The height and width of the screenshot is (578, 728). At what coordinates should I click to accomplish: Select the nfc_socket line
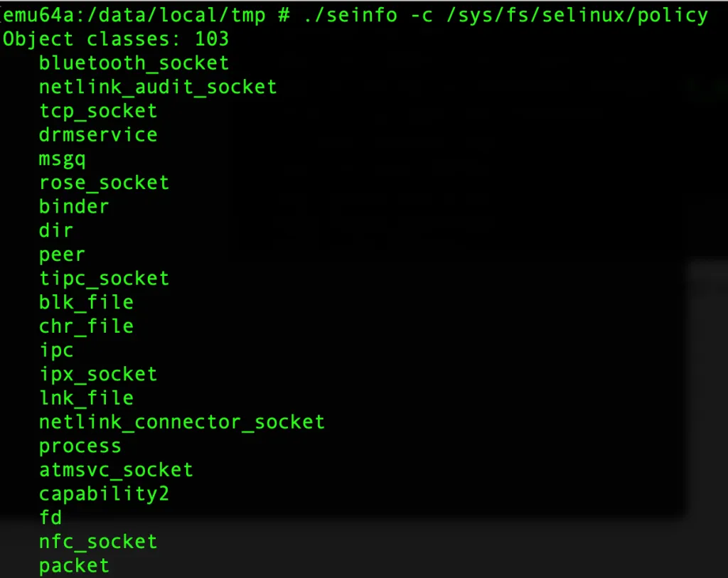coord(98,542)
